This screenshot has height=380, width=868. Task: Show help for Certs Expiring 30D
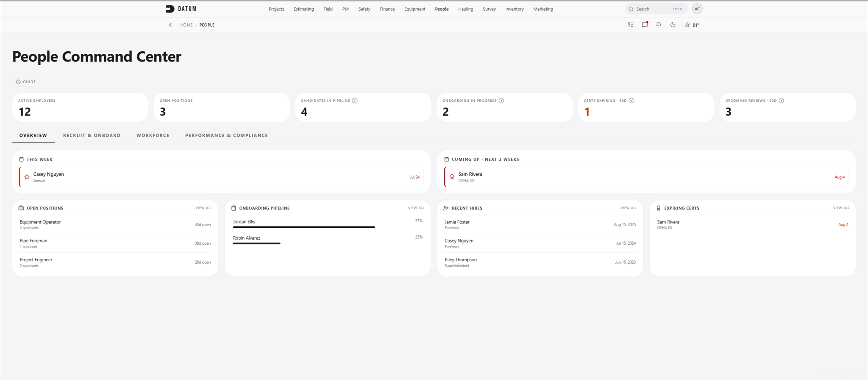pos(632,101)
